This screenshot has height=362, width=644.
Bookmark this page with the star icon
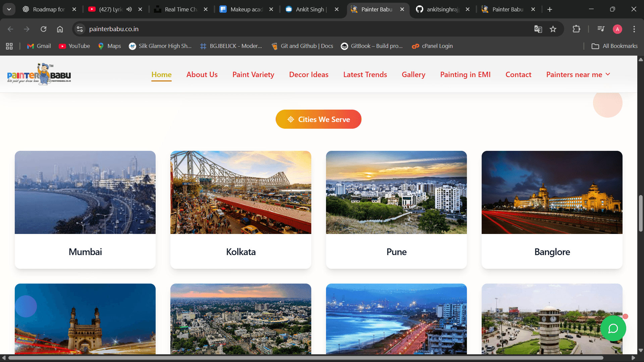coord(553,29)
